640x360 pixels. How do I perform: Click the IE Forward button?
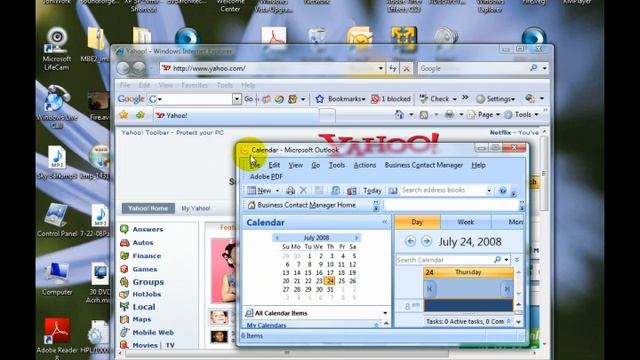point(139,68)
